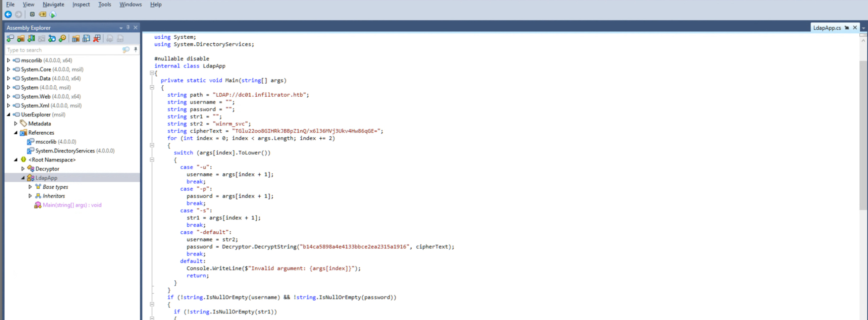Expand the Decryptor class node
This screenshot has width=868, height=320.
(x=23, y=169)
